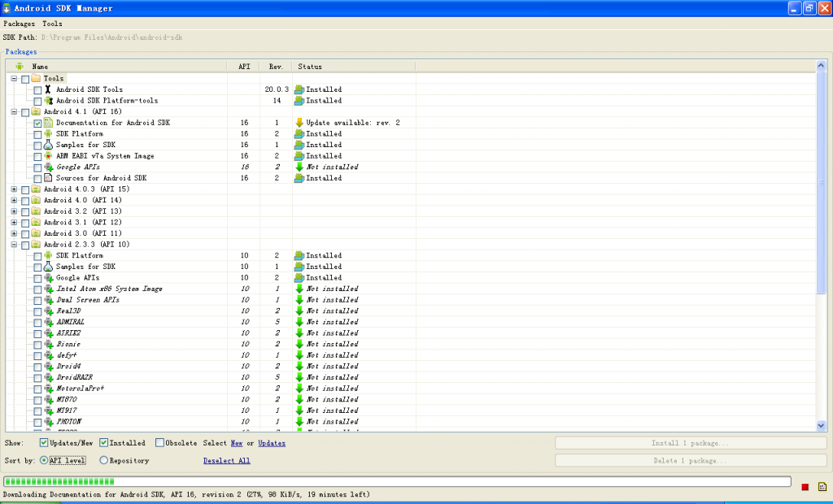Click the green Not installed arrow for Droid4
The image size is (833, 504).
click(x=299, y=367)
